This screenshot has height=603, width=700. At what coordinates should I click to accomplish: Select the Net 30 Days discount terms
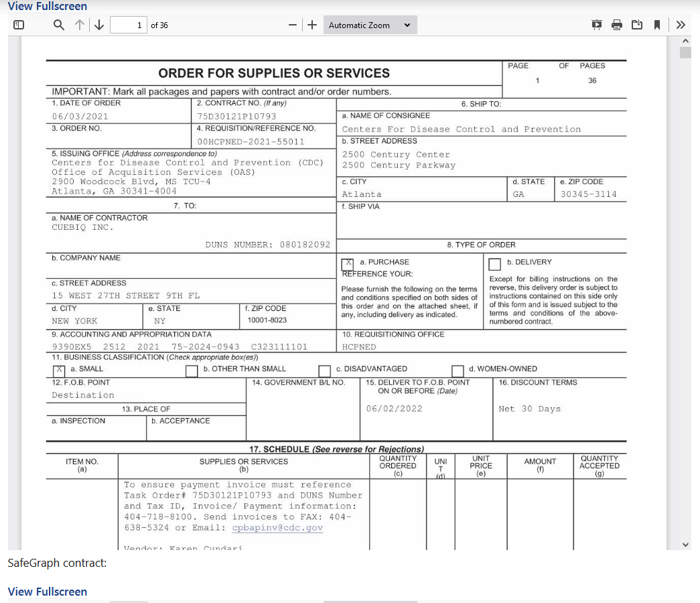click(529, 409)
